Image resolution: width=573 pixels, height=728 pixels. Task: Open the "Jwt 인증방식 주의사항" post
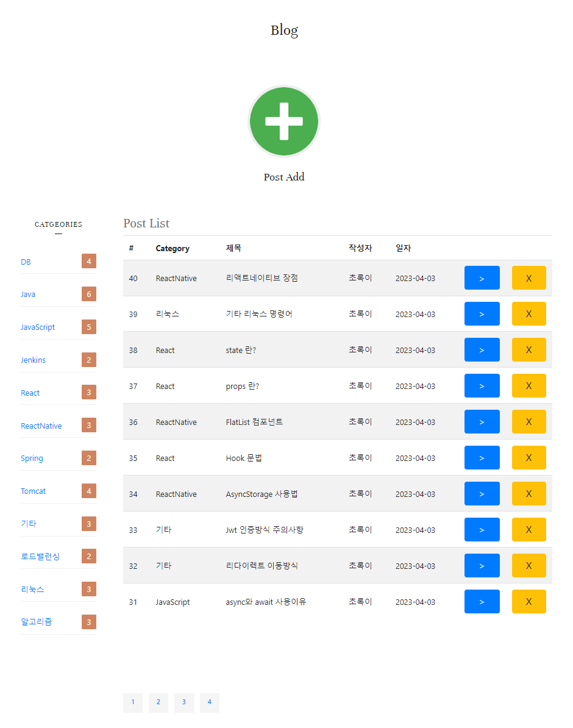482,529
